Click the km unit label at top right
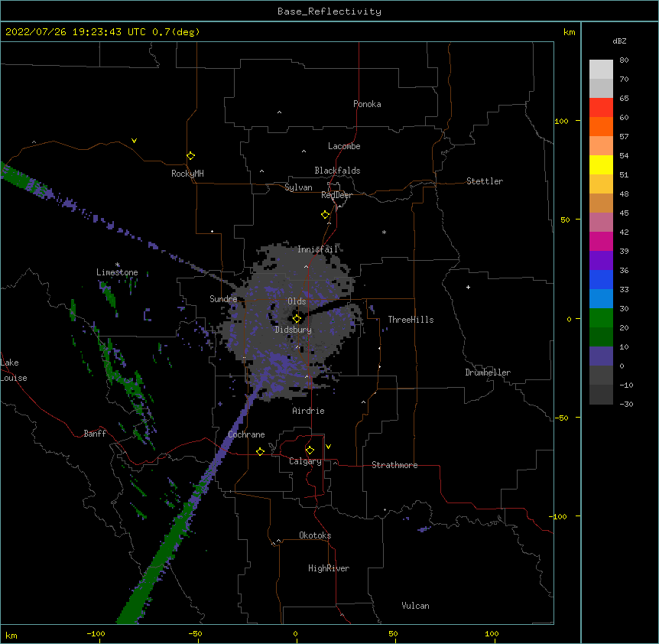 coord(569,32)
